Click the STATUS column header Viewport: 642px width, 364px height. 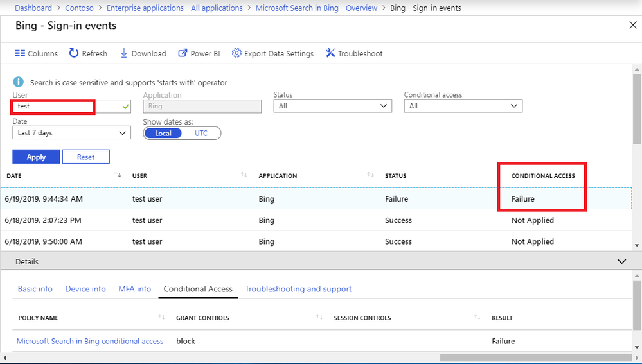pos(395,175)
